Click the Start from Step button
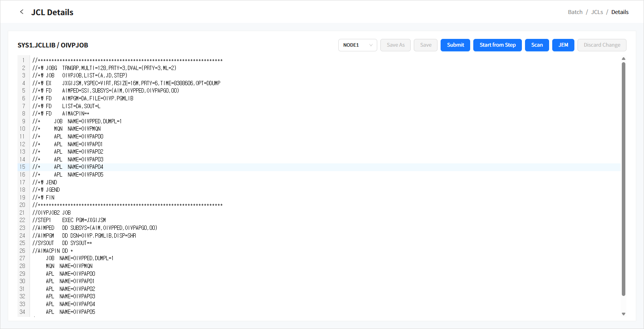The width and height of the screenshot is (644, 329). (497, 45)
